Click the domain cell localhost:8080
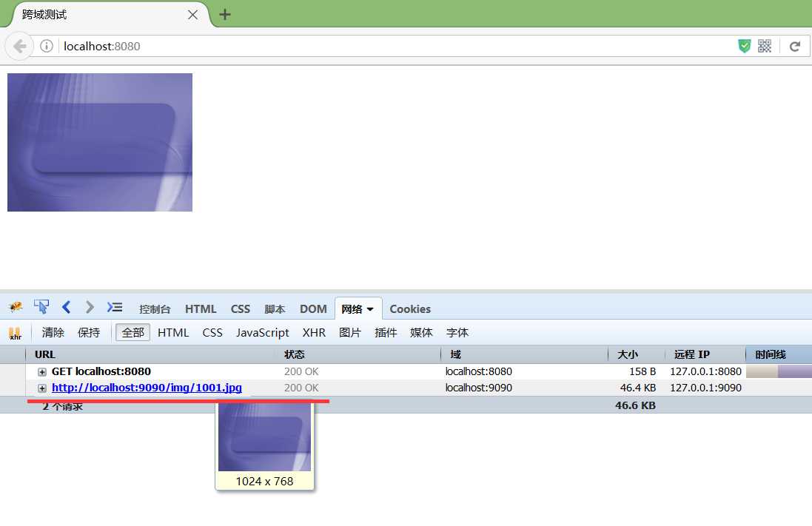Viewport: 812px width, 526px height. [x=478, y=371]
